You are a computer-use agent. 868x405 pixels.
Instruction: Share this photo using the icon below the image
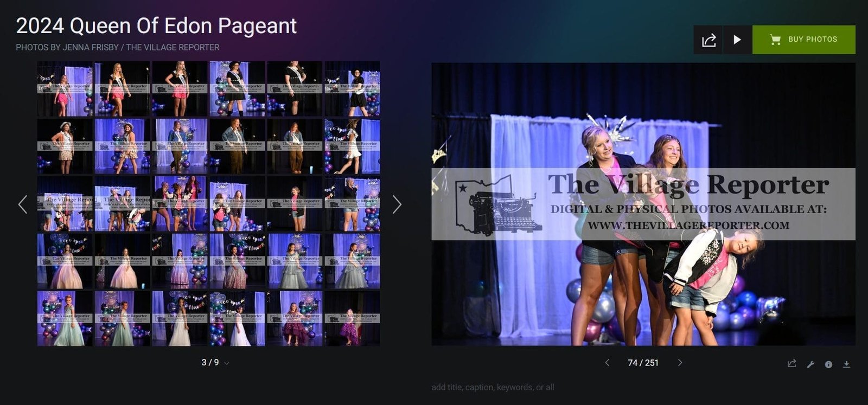792,364
